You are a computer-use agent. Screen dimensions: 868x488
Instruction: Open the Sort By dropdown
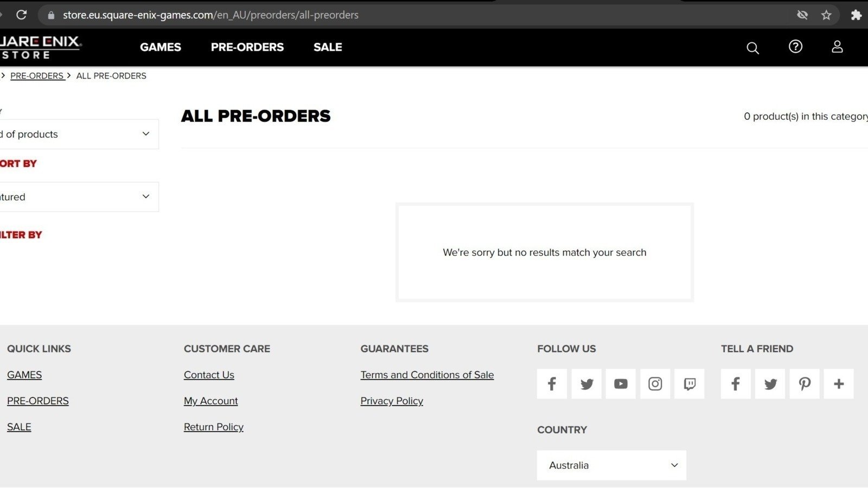(x=79, y=197)
